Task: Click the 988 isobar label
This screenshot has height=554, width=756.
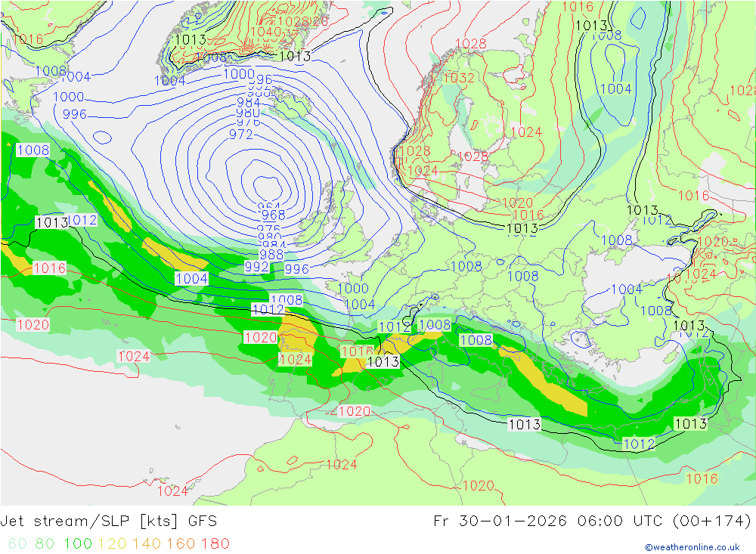Action: (271, 255)
